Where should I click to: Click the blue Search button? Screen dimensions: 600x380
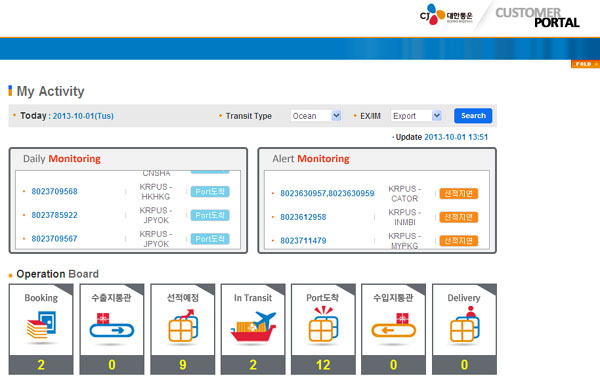pos(473,116)
